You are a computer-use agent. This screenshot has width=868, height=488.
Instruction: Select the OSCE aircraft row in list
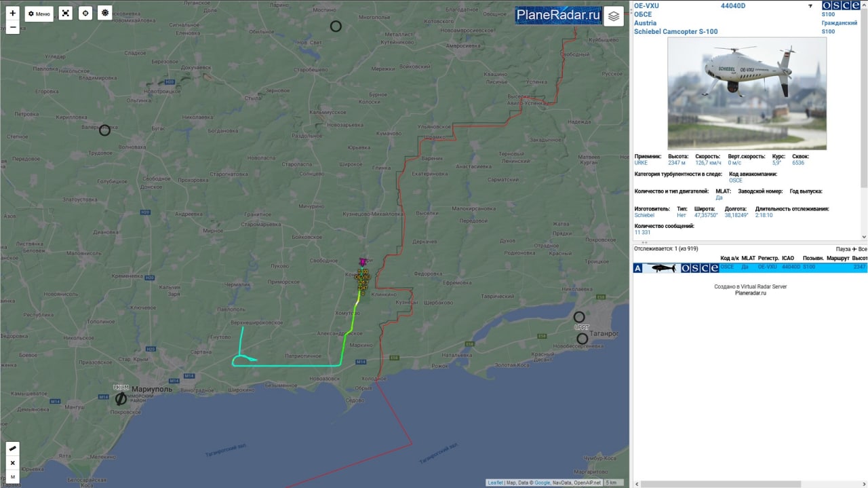[750, 268]
